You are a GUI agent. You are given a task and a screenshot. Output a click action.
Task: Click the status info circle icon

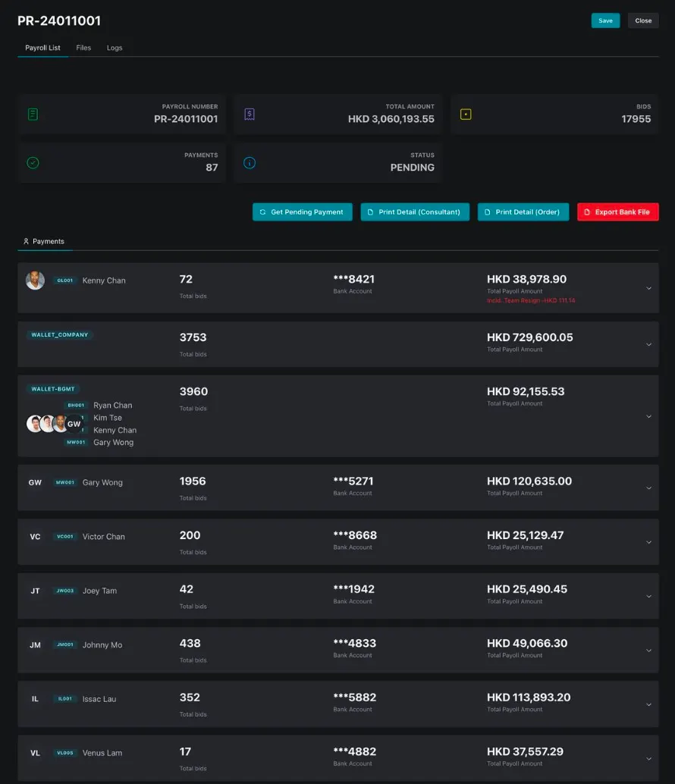(x=250, y=163)
